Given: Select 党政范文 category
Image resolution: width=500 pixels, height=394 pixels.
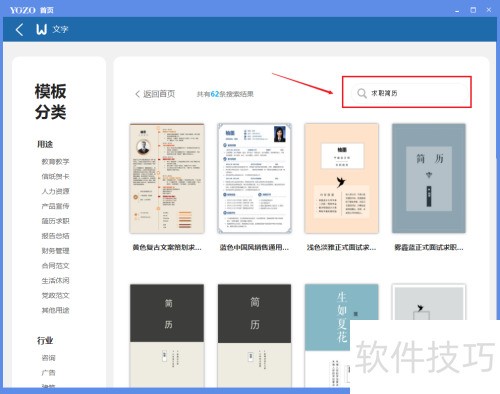Looking at the screenshot, I should pyautogui.click(x=55, y=295).
